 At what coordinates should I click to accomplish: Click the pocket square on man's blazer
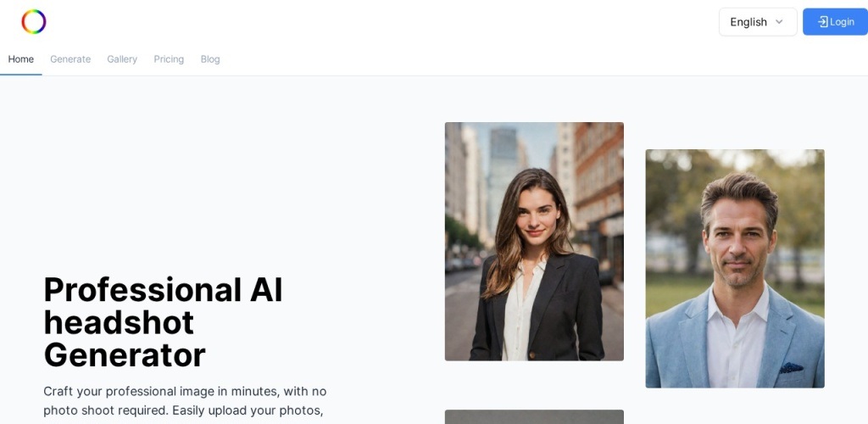click(x=791, y=367)
